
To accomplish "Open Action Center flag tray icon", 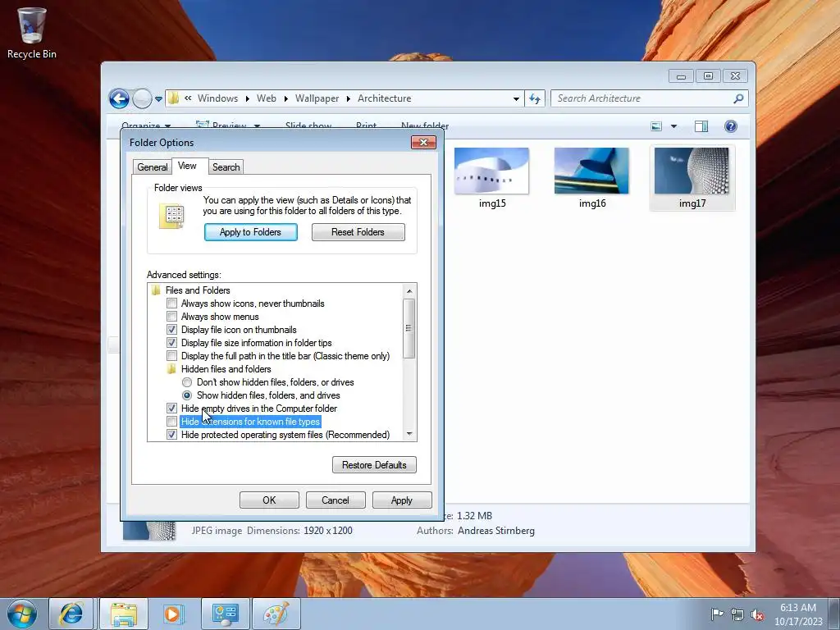I will [x=717, y=614].
